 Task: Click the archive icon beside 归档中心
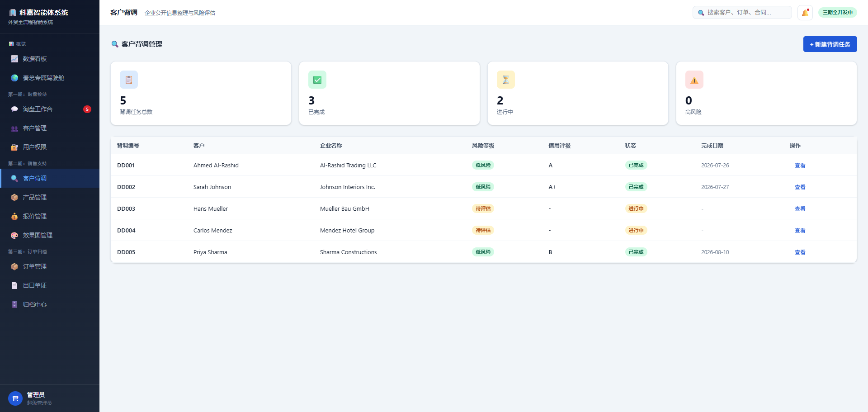pyautogui.click(x=14, y=304)
